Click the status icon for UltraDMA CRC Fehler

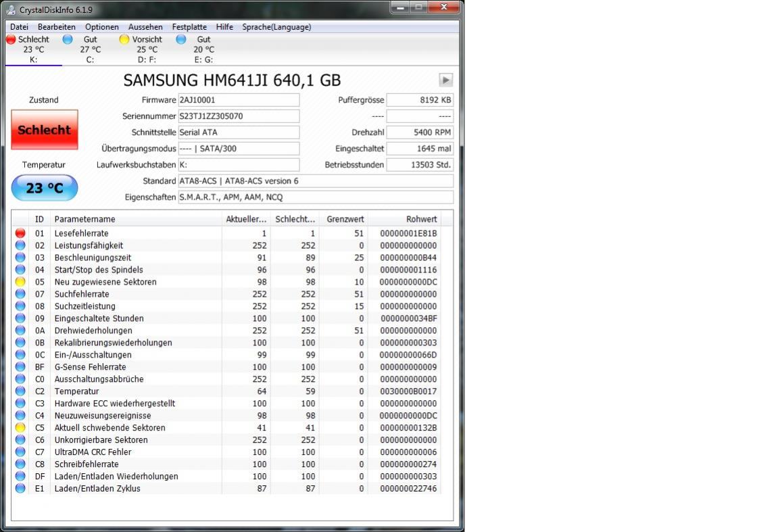click(20, 452)
